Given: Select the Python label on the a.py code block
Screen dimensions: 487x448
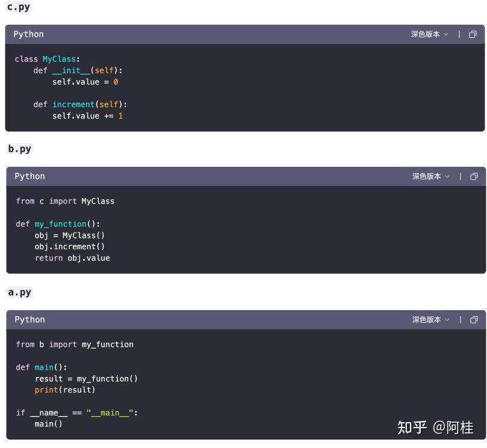Looking at the screenshot, I should point(29,320).
